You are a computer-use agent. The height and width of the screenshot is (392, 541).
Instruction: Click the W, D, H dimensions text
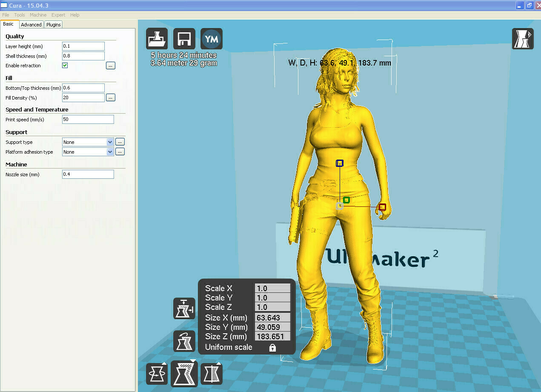point(340,63)
